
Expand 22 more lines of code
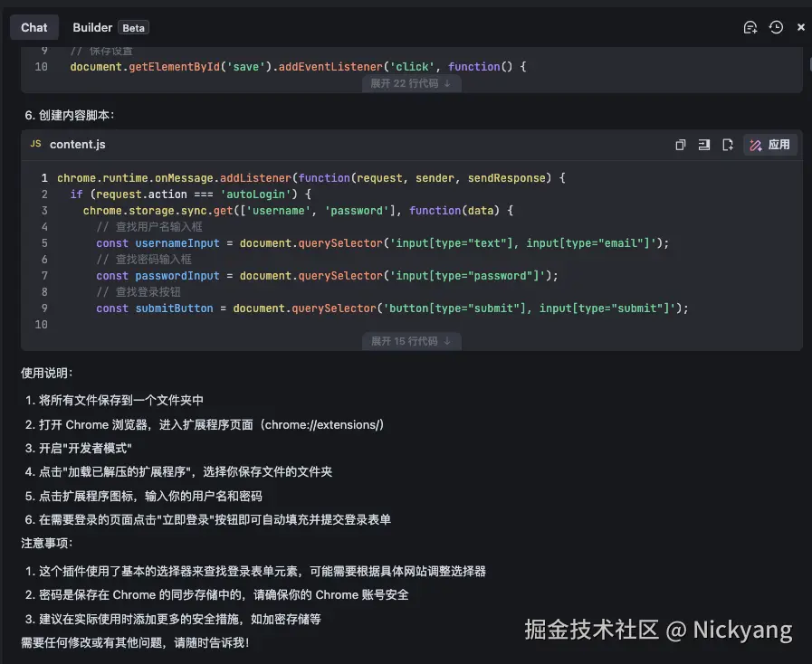click(411, 83)
